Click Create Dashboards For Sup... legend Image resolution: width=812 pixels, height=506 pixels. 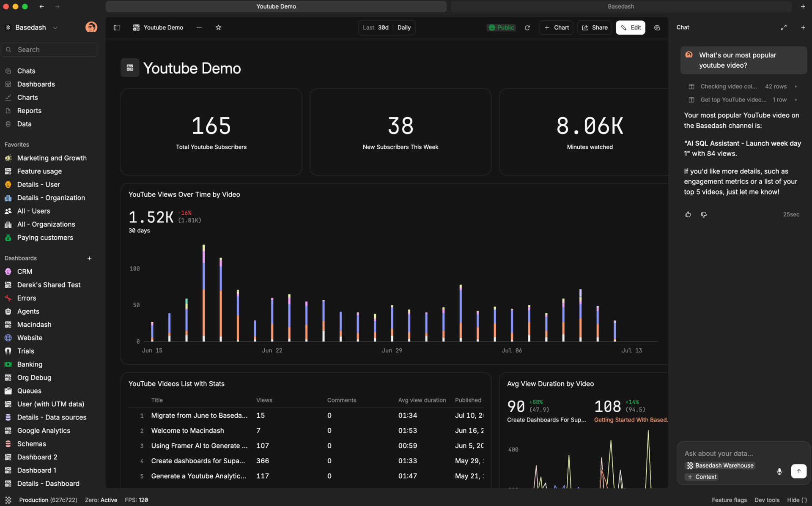point(546,420)
